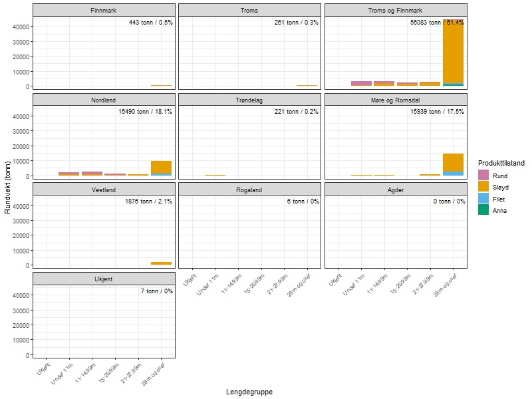This screenshot has width=532, height=399.
Task: Click the tallest orange bar in Troms og Finnmark
Action: click(x=453, y=52)
